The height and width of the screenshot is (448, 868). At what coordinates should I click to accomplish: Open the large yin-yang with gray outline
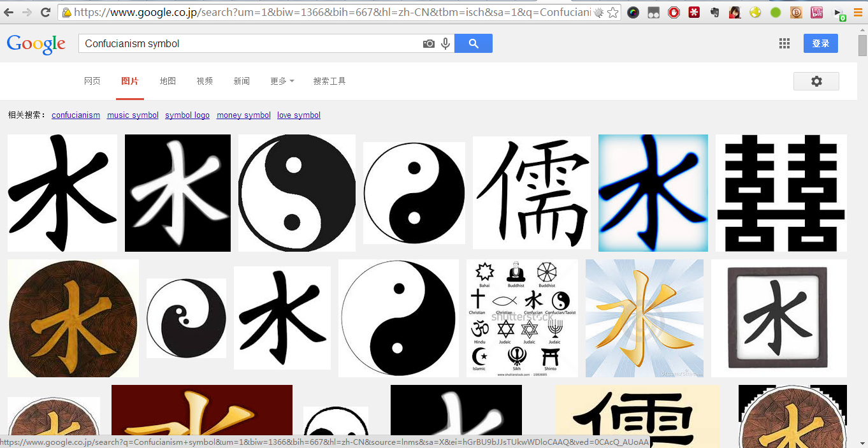[x=297, y=193]
